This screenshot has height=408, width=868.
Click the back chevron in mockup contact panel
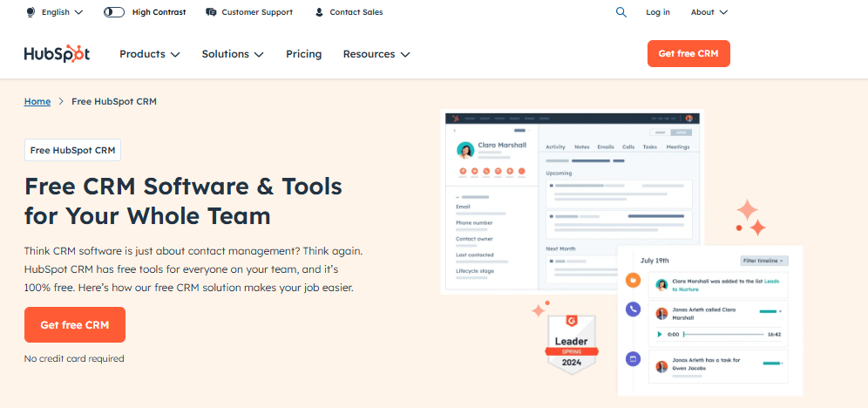click(x=455, y=131)
